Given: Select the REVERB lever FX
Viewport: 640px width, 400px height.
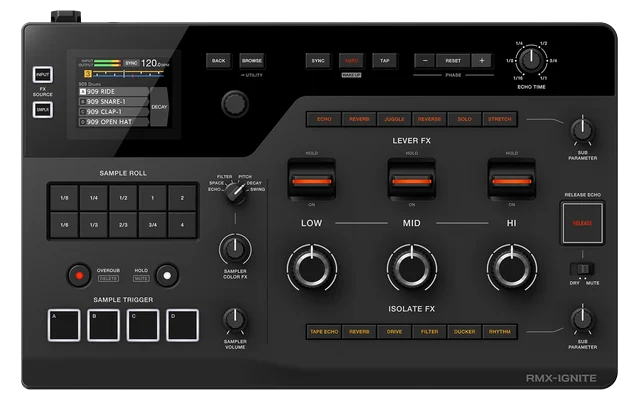Looking at the screenshot, I should point(359,119).
